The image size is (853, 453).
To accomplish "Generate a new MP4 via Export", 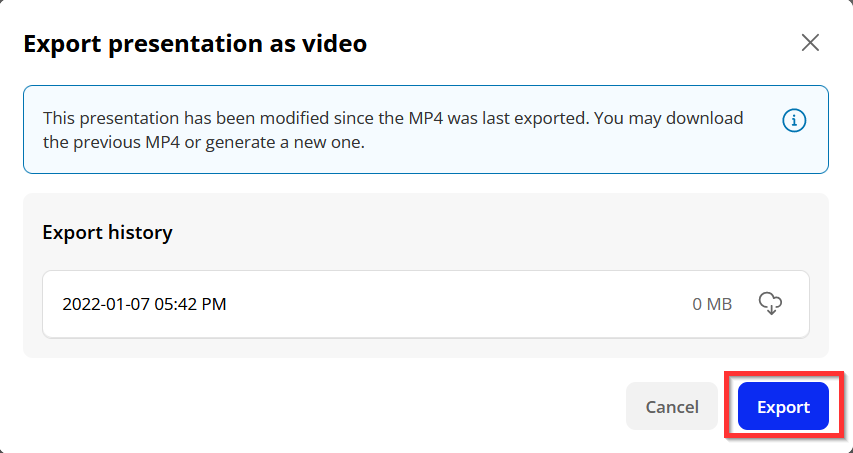I will point(783,406).
